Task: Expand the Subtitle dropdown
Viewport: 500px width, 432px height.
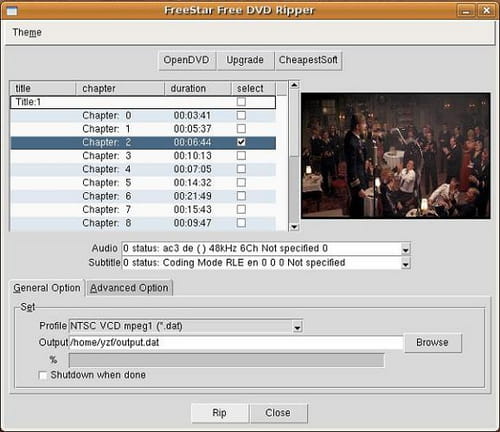Action: pos(405,264)
